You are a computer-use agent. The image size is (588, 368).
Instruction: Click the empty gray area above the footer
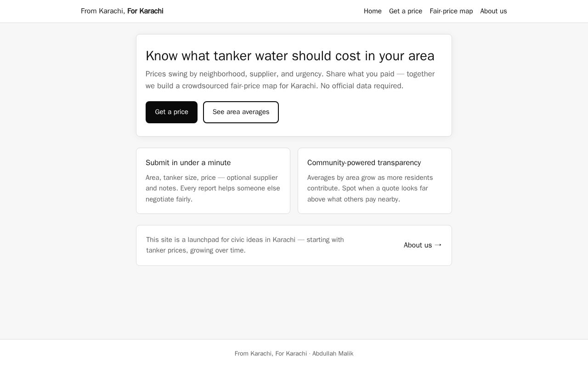click(294, 302)
